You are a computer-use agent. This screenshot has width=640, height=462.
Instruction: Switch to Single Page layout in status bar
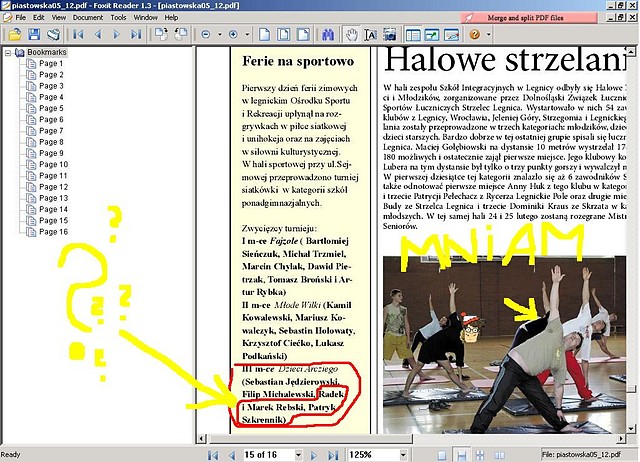(x=442, y=455)
